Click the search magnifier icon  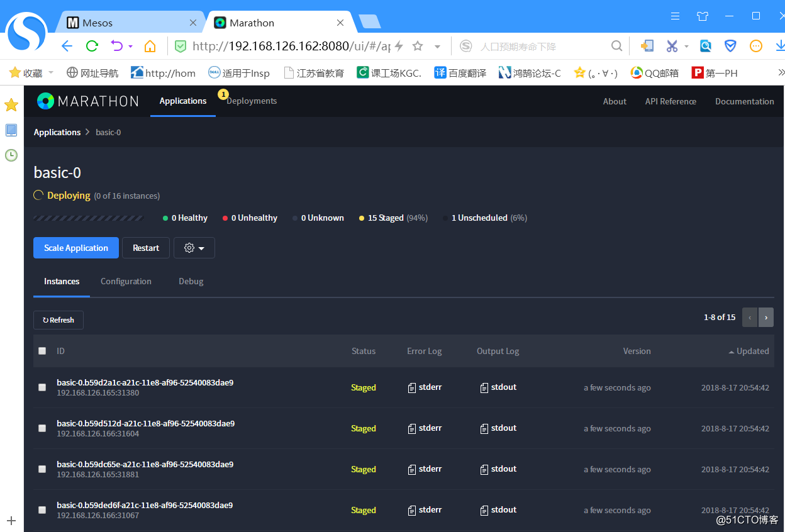617,46
